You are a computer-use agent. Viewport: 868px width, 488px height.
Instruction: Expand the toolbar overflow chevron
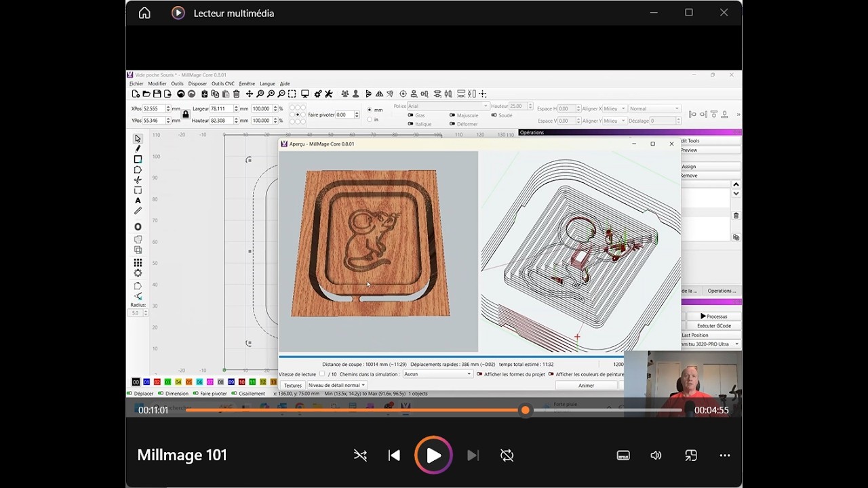tap(738, 115)
